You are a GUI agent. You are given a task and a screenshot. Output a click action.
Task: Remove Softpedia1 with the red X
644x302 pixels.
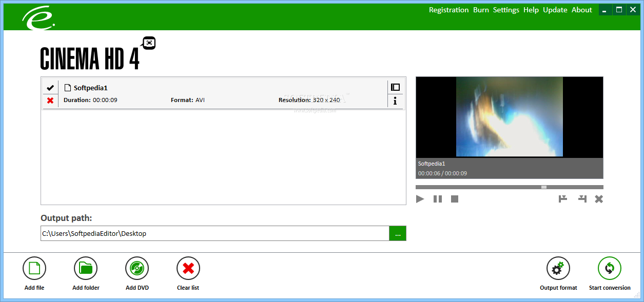[x=50, y=100]
